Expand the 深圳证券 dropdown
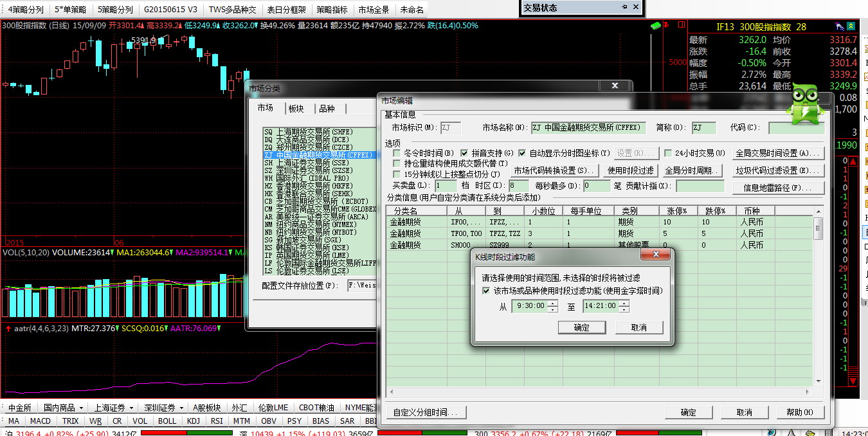 [181, 408]
